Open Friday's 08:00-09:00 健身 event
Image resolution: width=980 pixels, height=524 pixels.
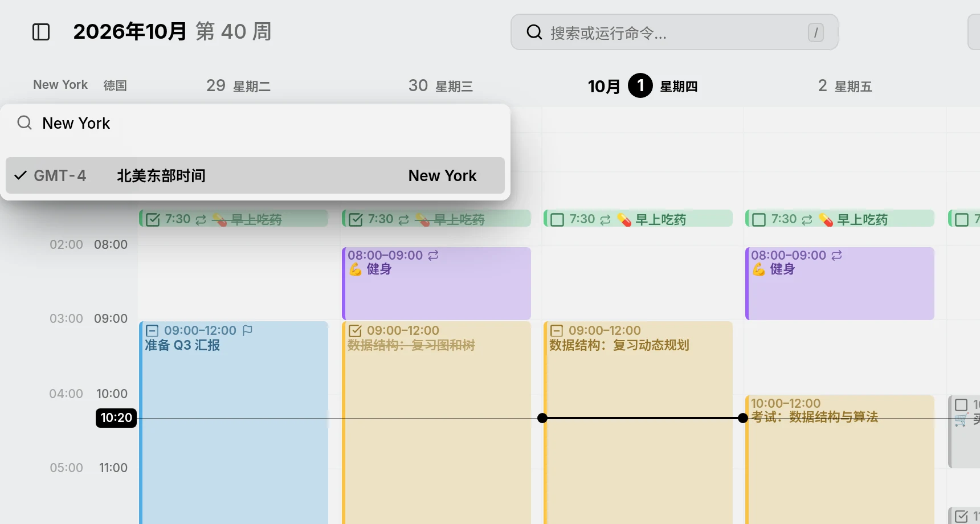coord(840,283)
